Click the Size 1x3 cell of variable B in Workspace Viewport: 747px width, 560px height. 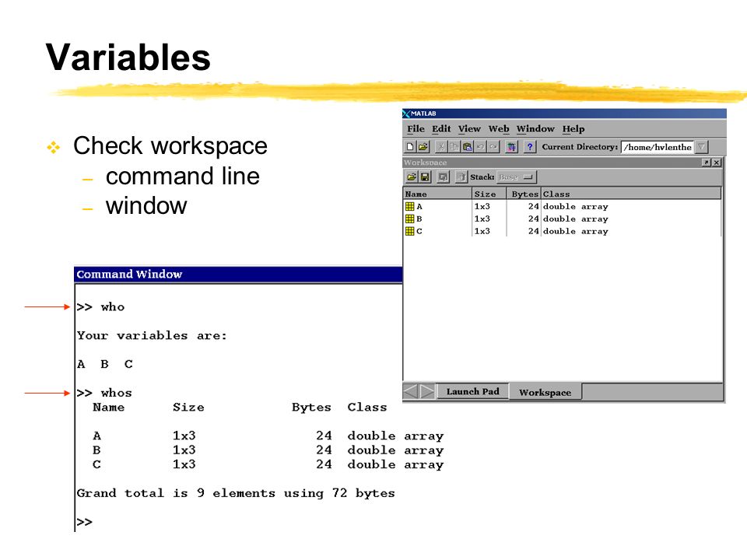482,219
